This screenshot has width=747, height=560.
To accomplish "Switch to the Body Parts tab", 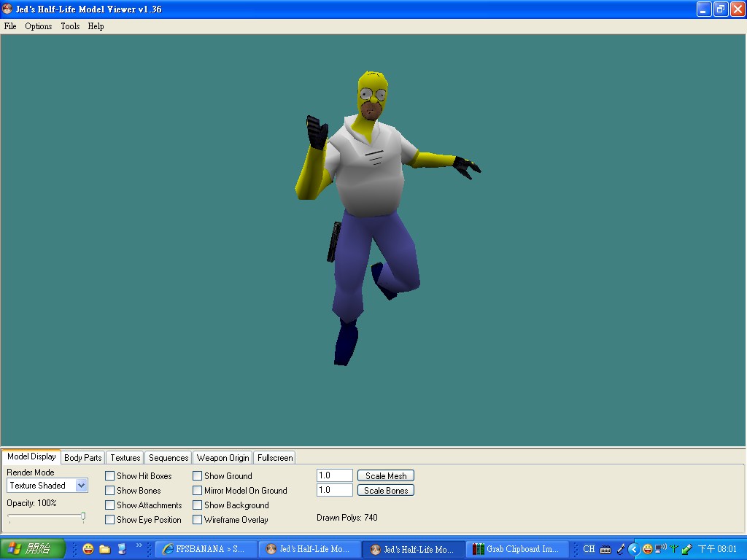I will pos(83,458).
